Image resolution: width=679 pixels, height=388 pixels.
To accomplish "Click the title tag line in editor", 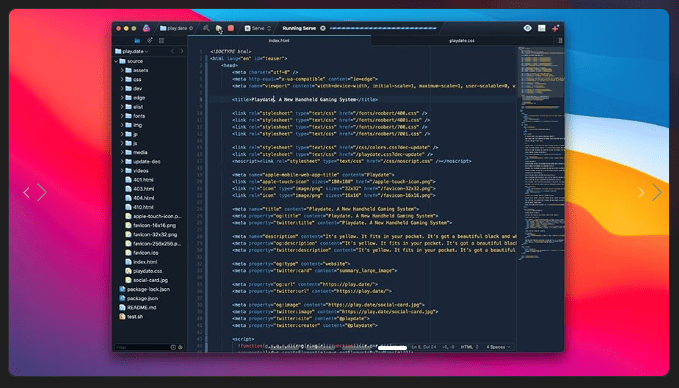I will point(304,100).
